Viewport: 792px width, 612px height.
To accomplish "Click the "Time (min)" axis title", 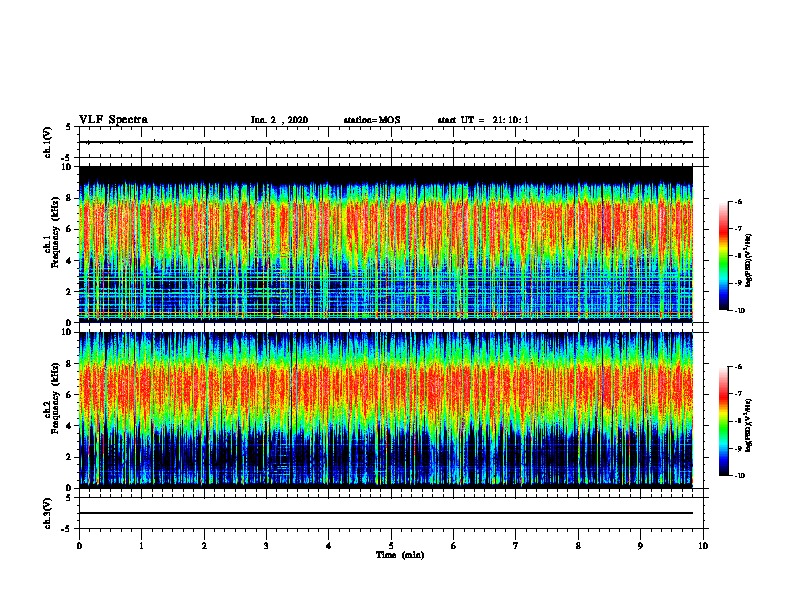I will [400, 555].
